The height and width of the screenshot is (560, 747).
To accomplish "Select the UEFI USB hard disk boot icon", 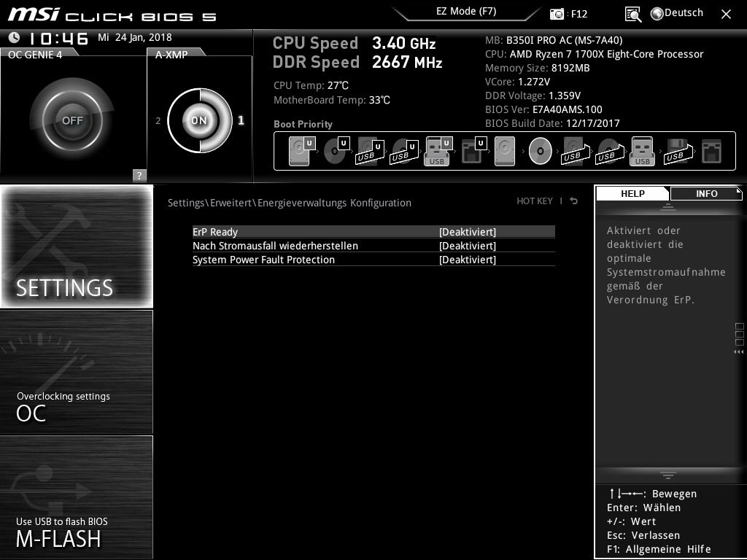I will point(370,151).
